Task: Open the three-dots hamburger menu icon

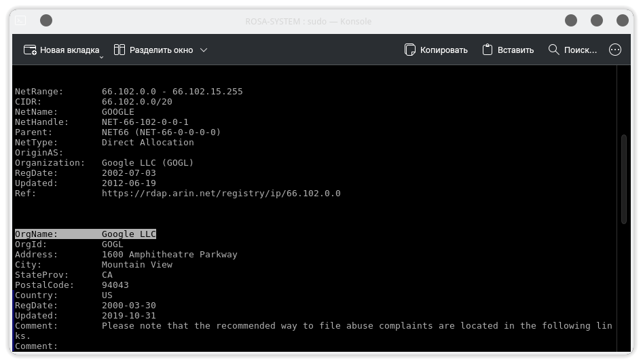Action: pos(614,50)
